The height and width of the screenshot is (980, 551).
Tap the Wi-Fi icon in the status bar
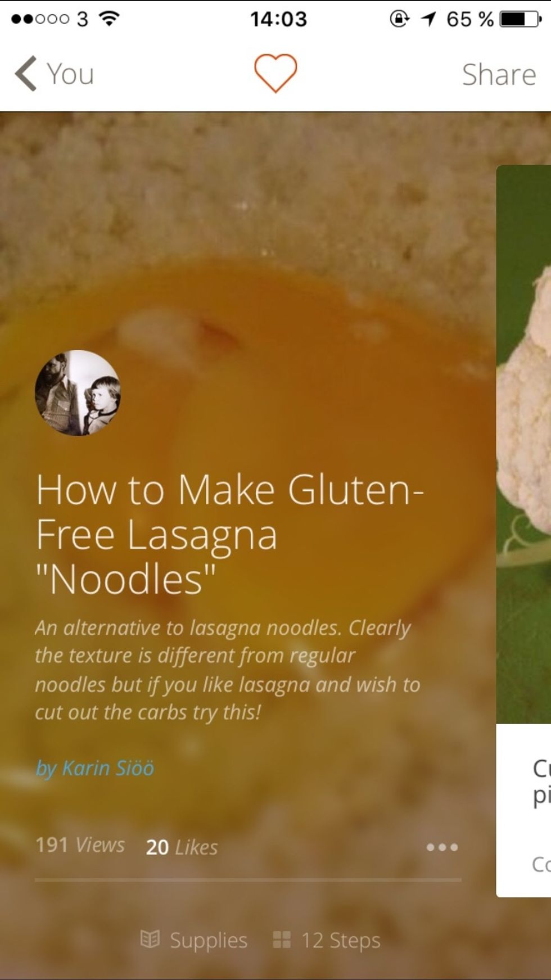(x=110, y=19)
